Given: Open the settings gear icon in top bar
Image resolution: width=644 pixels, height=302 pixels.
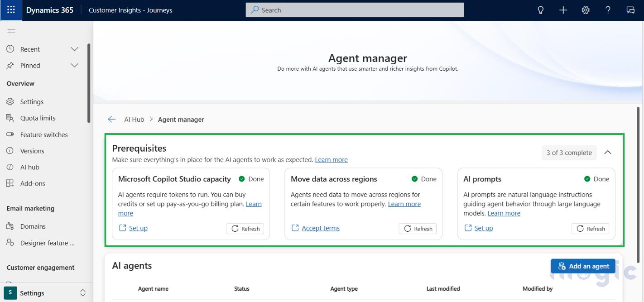Looking at the screenshot, I should [586, 10].
